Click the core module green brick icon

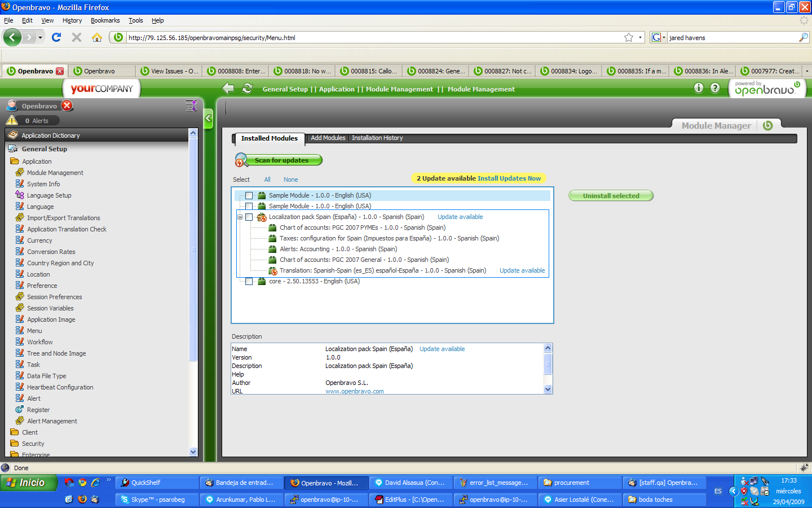coord(262,281)
